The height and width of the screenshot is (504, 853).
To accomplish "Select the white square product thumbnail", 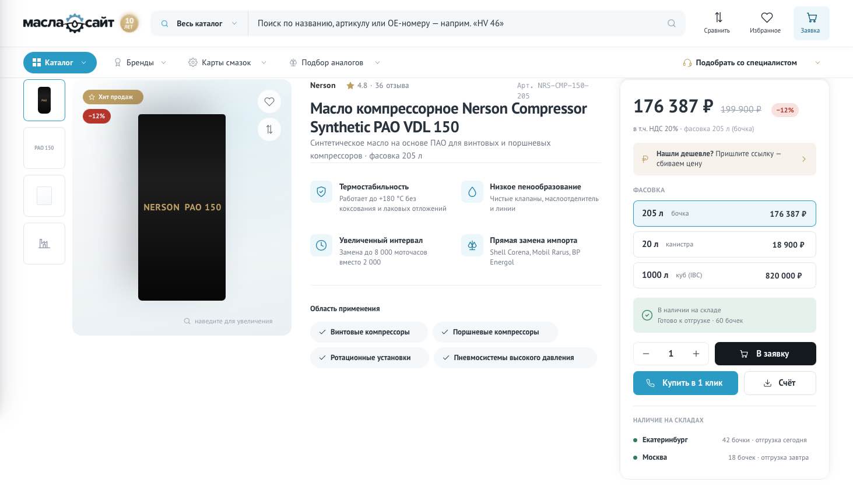I will (x=44, y=196).
